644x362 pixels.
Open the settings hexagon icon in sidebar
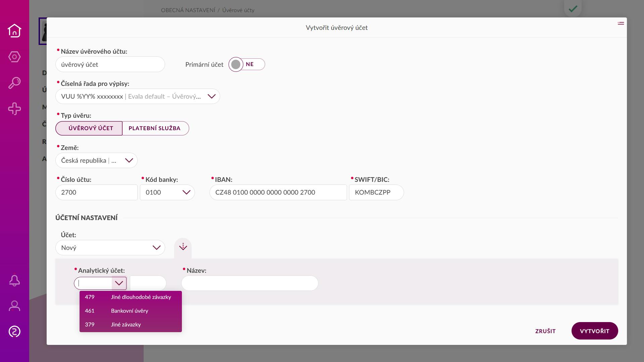[x=14, y=57]
